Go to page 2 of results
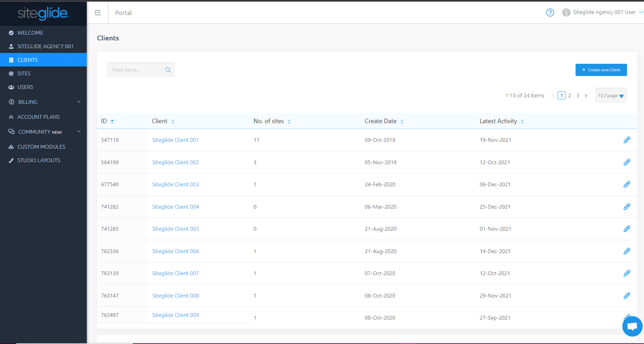 point(570,95)
